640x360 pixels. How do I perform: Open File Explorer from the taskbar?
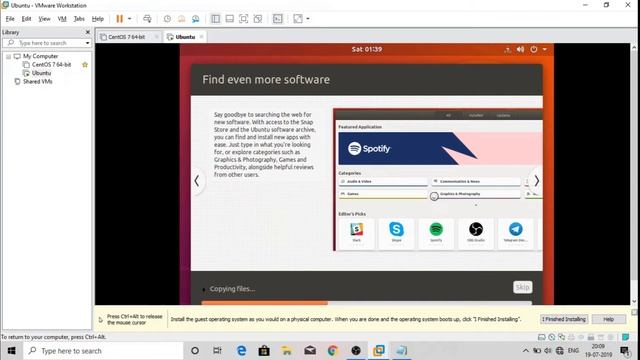(287, 351)
